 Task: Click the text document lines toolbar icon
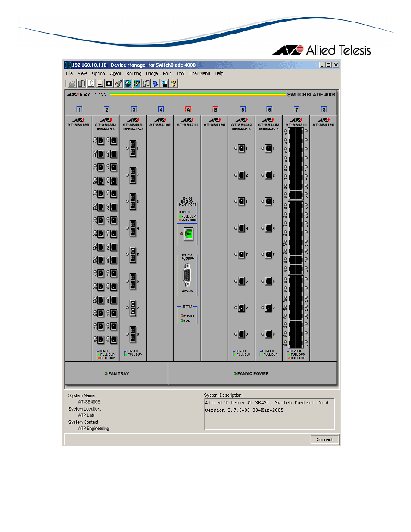coord(100,84)
